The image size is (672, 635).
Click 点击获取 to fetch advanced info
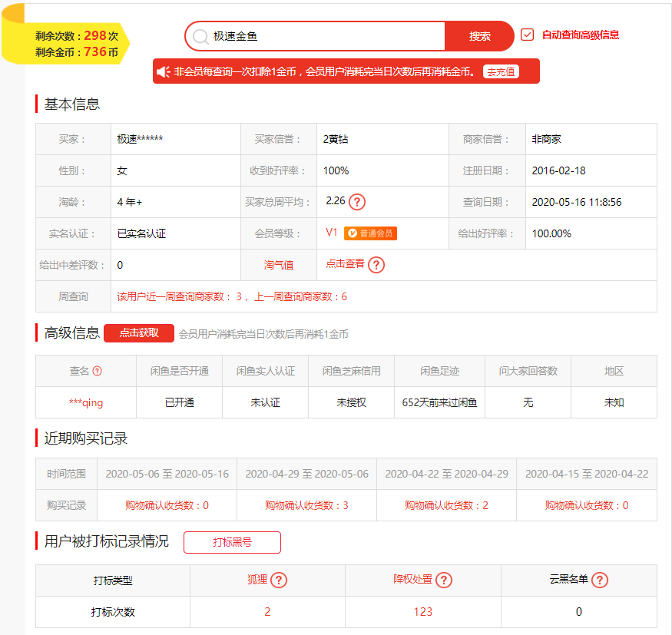140,333
